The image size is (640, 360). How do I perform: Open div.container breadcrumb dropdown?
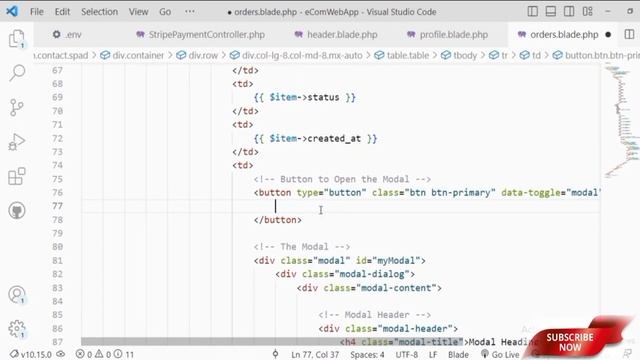pos(132,55)
